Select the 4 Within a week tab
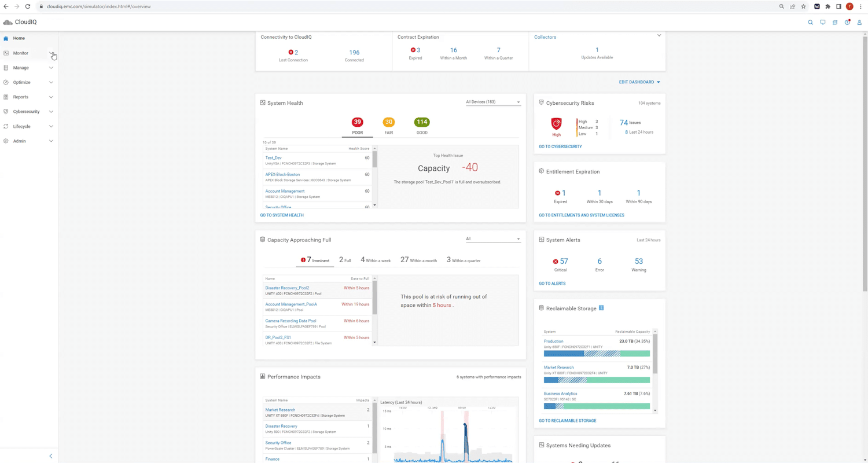Image resolution: width=868 pixels, height=463 pixels. coord(376,260)
